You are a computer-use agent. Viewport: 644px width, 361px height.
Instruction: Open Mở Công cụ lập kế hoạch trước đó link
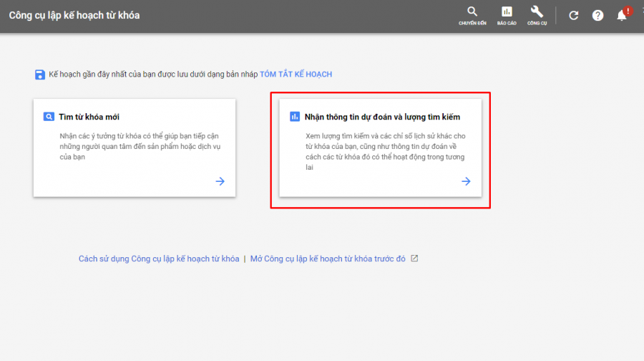pyautogui.click(x=328, y=259)
